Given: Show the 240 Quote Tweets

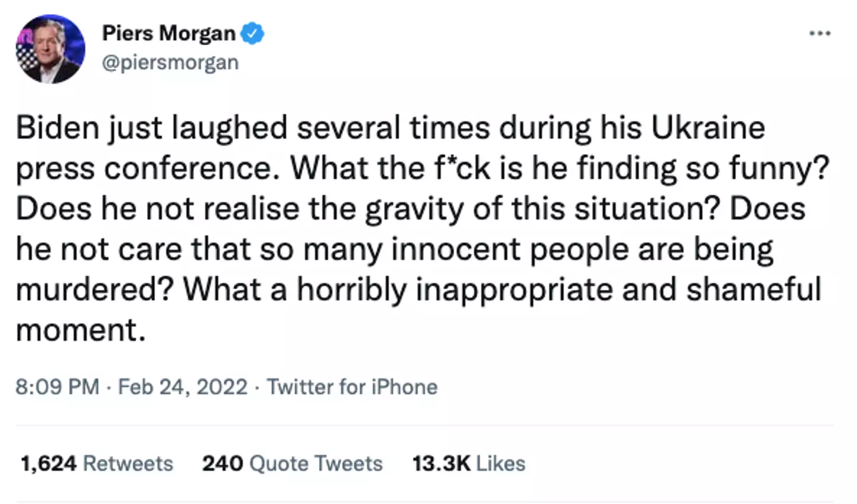Looking at the screenshot, I should tap(292, 463).
